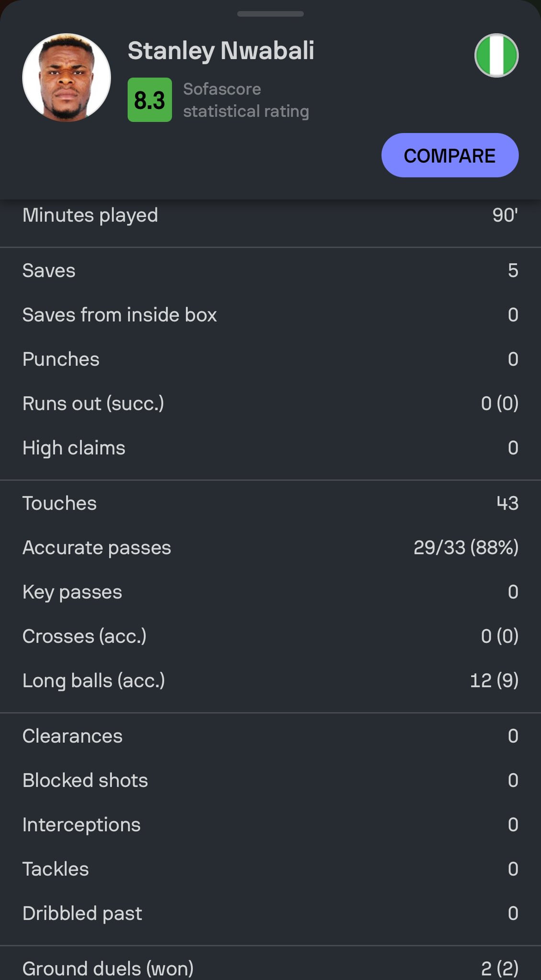Select the Minutes played row
541x980 pixels.
[270, 215]
